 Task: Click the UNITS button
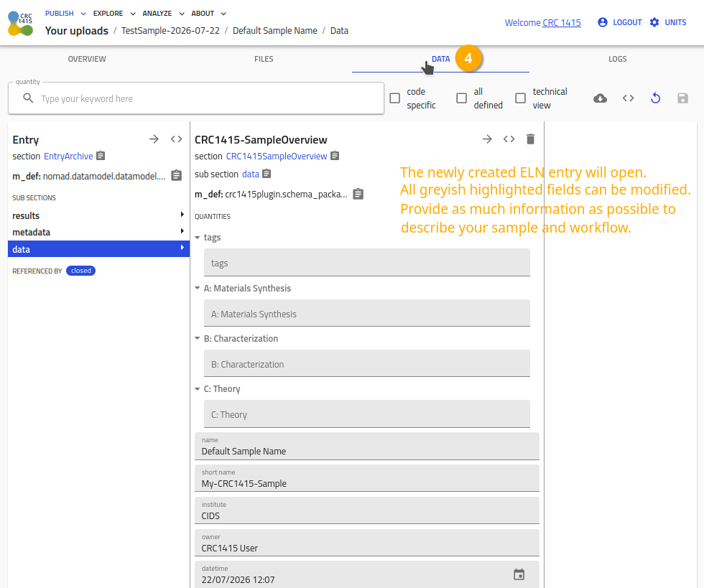pos(668,22)
